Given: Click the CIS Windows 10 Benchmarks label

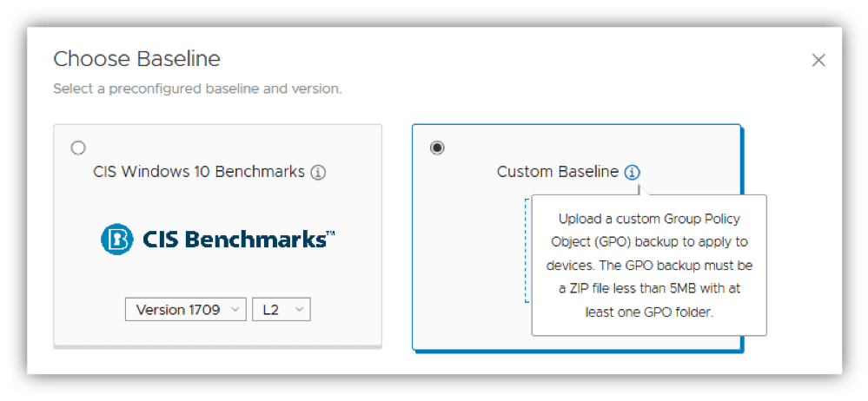Looking at the screenshot, I should click(x=199, y=172).
